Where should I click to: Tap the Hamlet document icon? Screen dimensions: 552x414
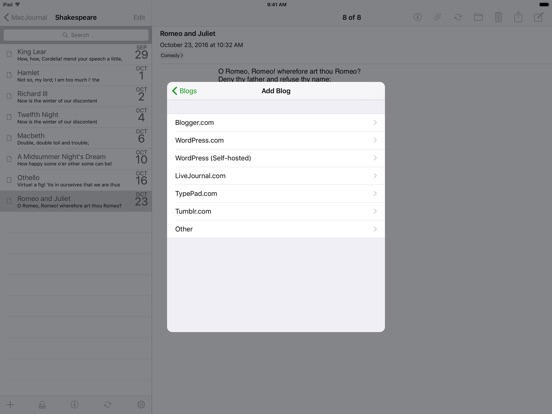[9, 75]
